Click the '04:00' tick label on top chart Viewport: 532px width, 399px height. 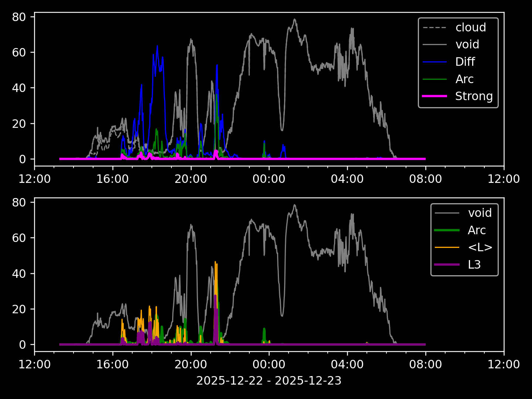347,179
